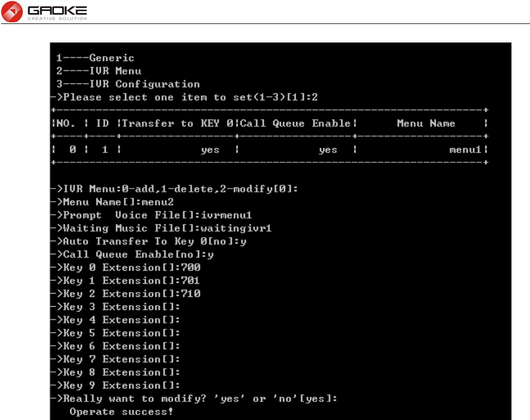Click the 'Menu Name' column header

tap(426, 123)
